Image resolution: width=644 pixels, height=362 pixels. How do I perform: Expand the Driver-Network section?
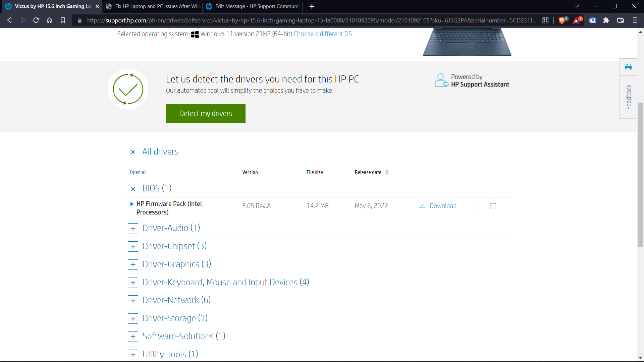133,300
